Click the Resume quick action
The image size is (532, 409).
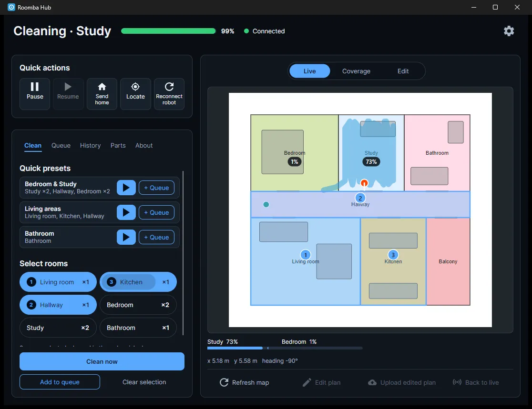[68, 94]
